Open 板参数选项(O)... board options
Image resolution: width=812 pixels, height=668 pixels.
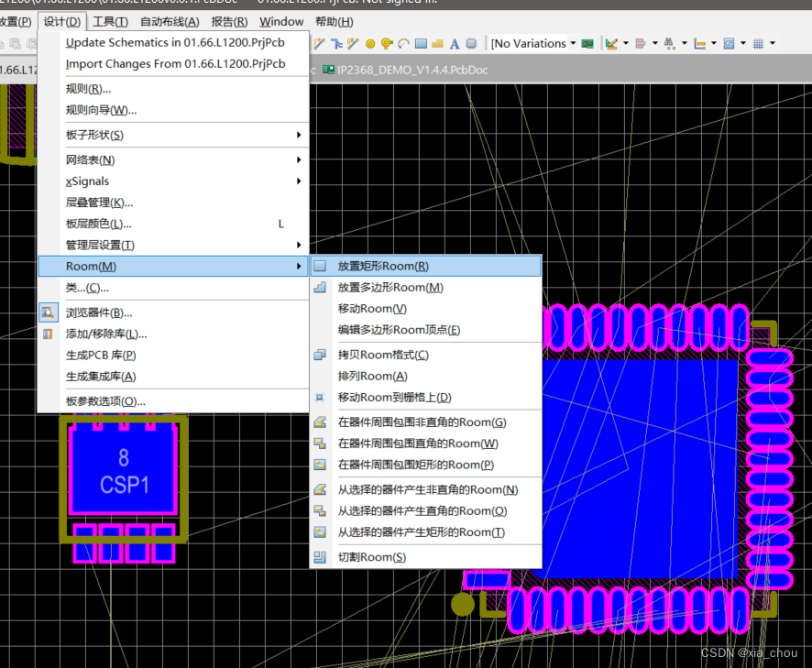tap(173, 401)
